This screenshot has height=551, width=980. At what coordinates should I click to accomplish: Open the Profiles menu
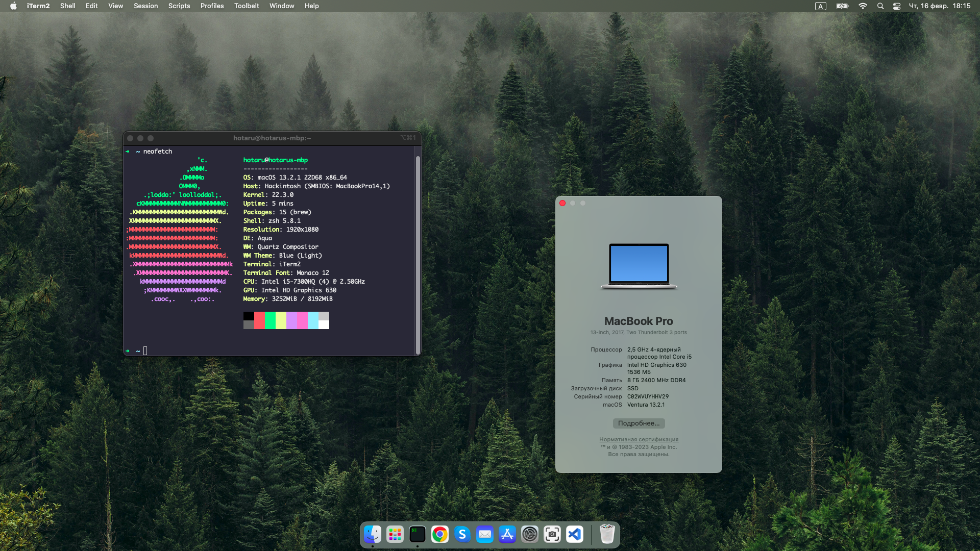212,6
